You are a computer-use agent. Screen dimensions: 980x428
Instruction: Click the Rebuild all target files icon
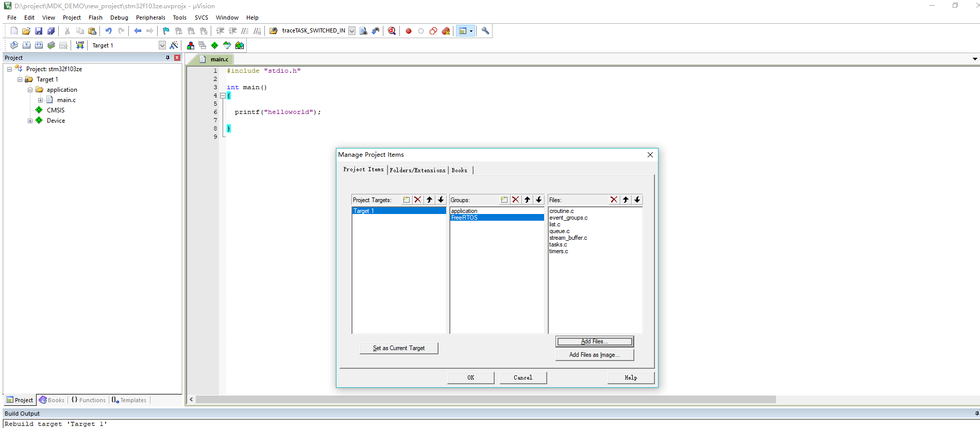pos(39,45)
